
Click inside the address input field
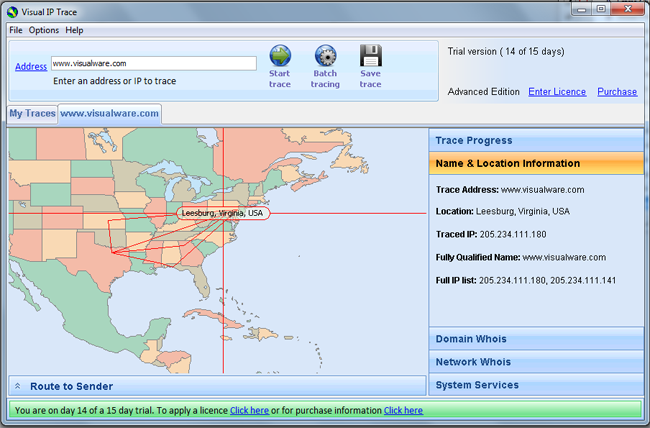[153, 63]
